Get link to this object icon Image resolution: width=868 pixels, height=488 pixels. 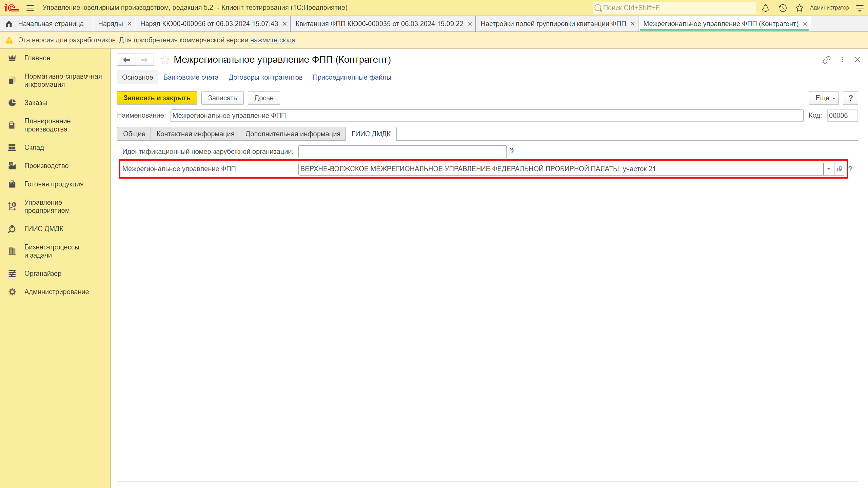(827, 60)
